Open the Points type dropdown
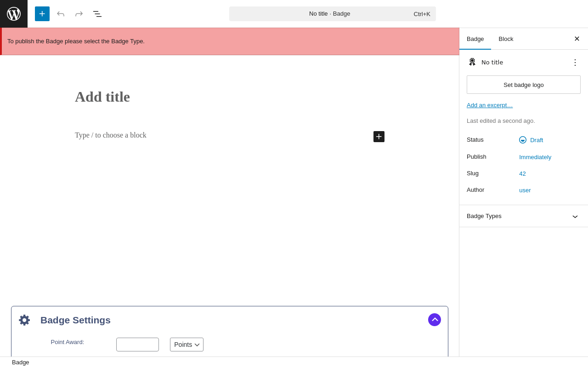This screenshot has width=588, height=368. point(187,345)
